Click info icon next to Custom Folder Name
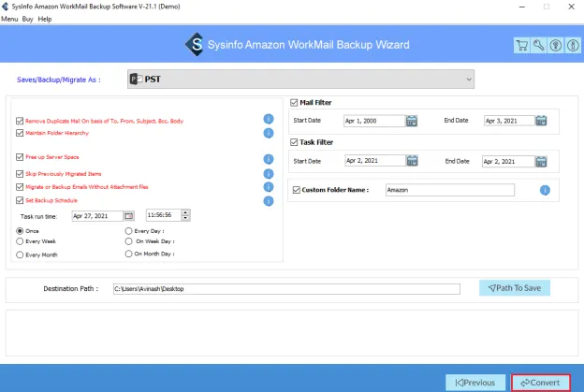Image resolution: width=584 pixels, height=392 pixels. pyautogui.click(x=545, y=191)
